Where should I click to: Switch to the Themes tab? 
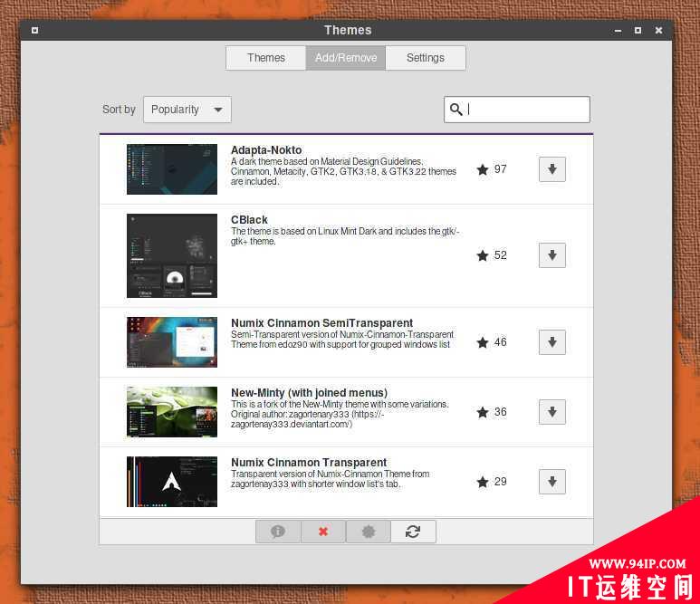coord(265,58)
